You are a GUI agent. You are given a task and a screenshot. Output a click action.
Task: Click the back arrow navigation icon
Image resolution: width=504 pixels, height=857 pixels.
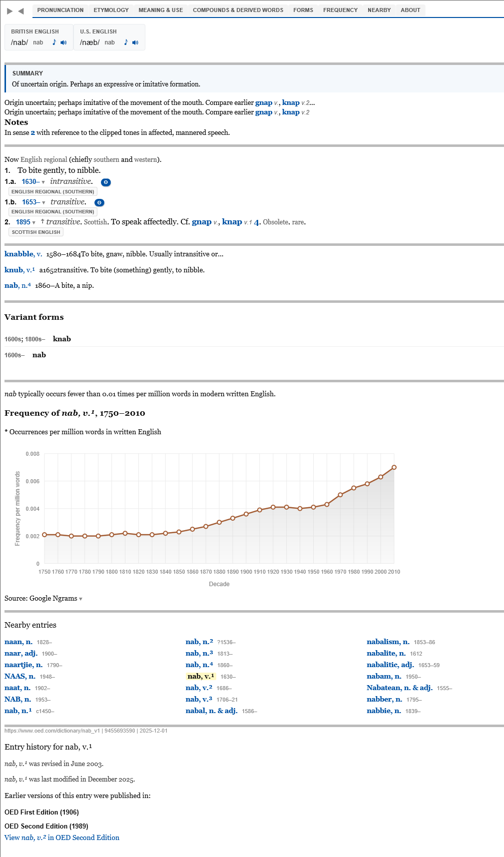(21, 11)
